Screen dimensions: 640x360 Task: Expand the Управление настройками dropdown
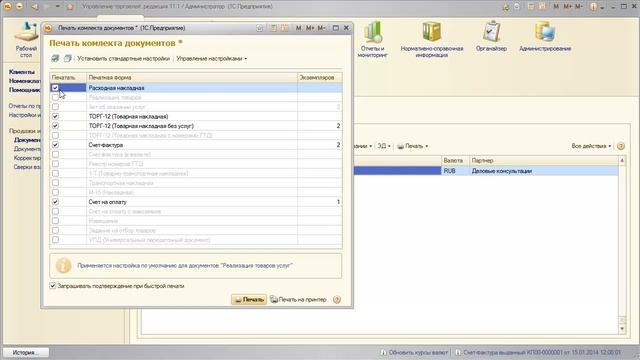coord(211,59)
